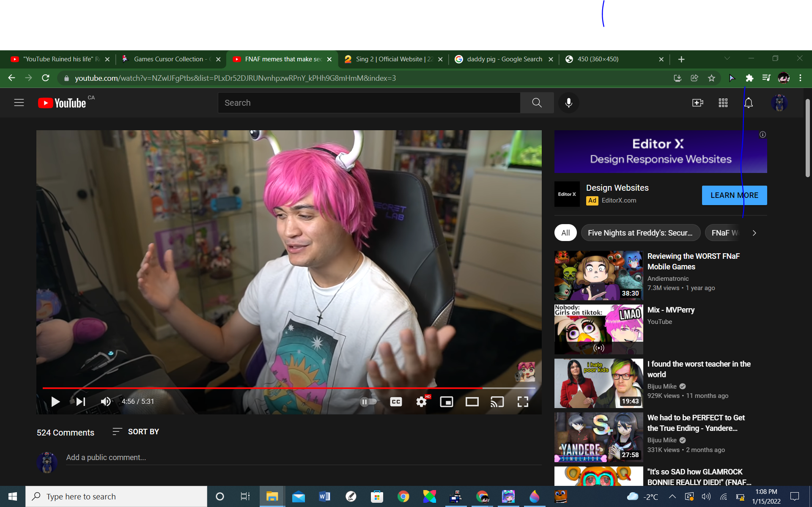Screen dimensions: 812x507
Task: Click the miniplayer icon in video controls
Action: click(x=446, y=402)
